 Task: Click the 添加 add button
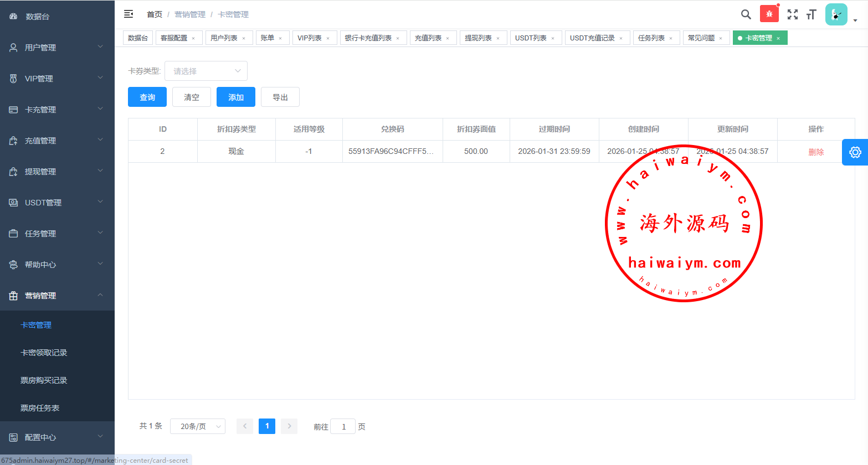[x=236, y=97]
